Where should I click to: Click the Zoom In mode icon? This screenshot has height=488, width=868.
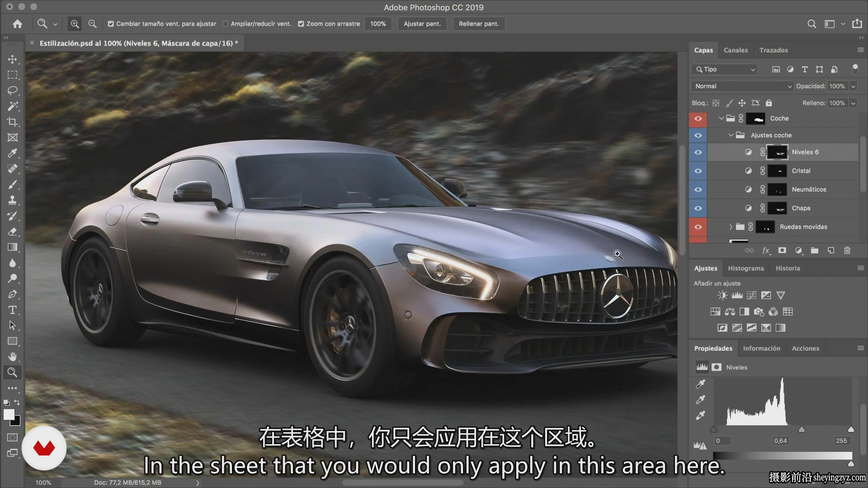click(x=75, y=24)
